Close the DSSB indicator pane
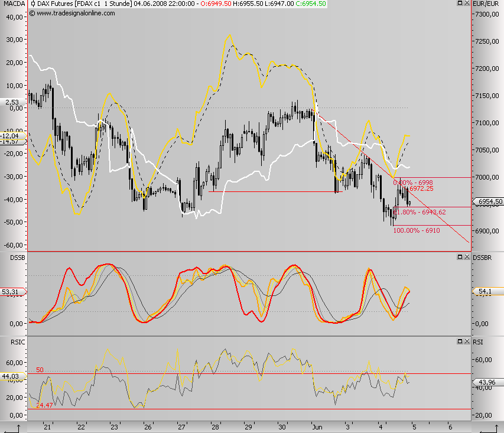The image size is (504, 433). click(x=467, y=256)
